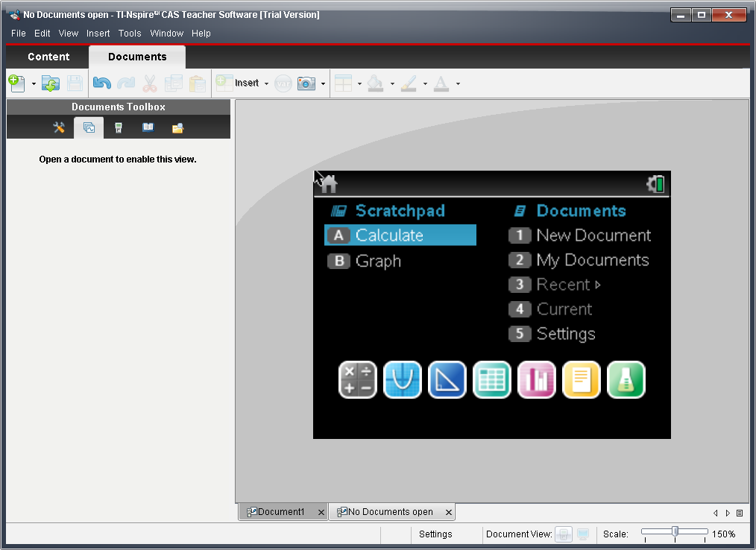756x550 pixels.
Task: Select Scratchpad Graph option
Action: (365, 261)
